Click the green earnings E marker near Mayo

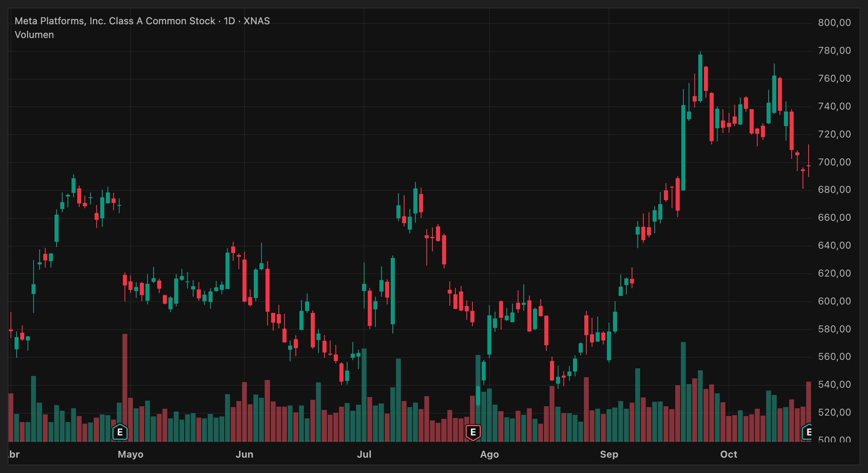(120, 432)
